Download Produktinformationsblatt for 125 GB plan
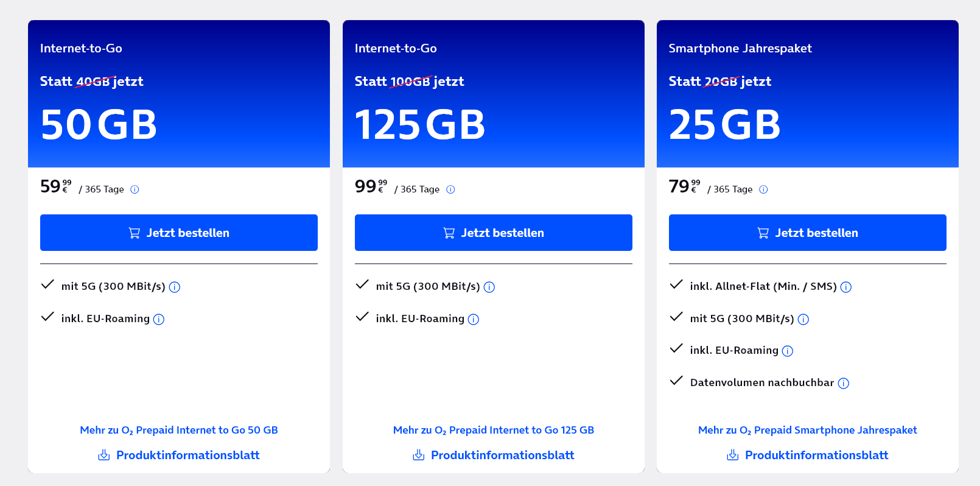 pos(494,455)
